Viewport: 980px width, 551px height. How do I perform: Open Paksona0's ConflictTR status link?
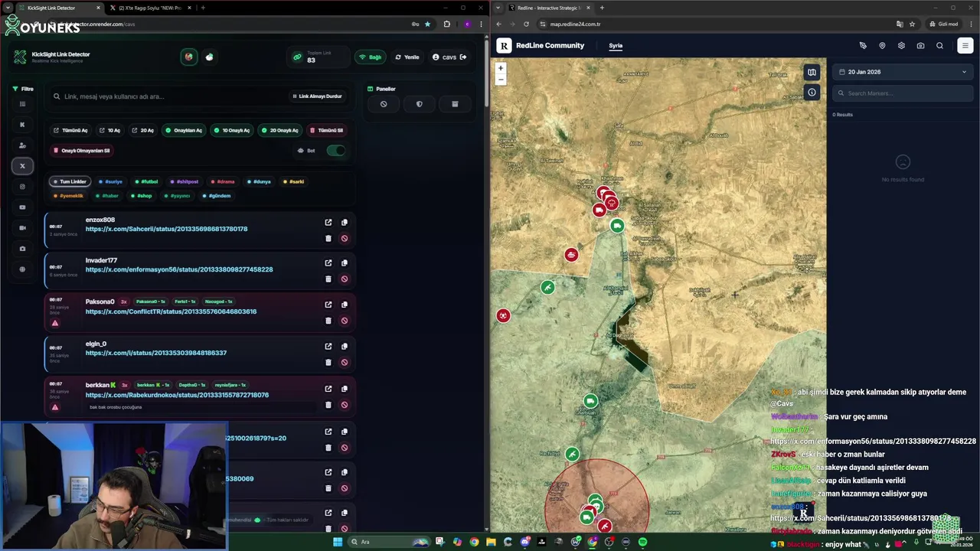tap(171, 311)
